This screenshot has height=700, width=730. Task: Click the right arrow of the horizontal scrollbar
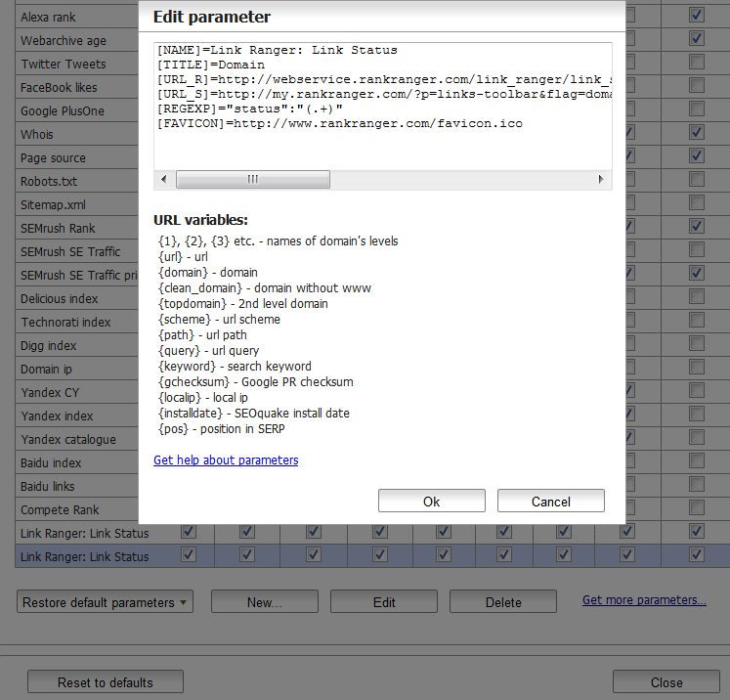coord(602,180)
